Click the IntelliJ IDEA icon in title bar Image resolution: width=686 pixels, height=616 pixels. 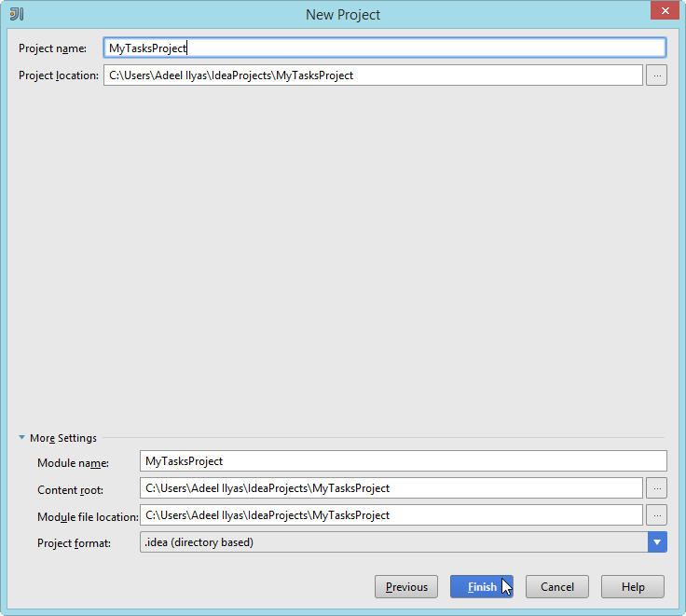click(x=16, y=14)
